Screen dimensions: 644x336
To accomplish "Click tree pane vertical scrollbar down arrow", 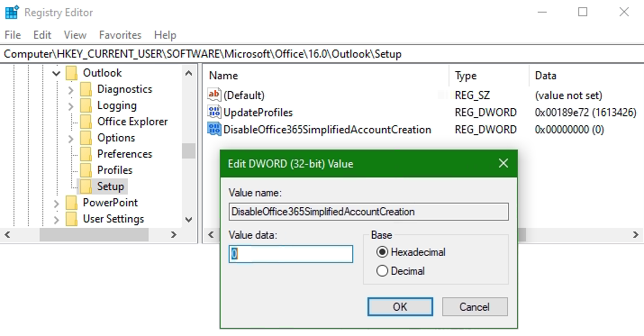I will (x=189, y=220).
